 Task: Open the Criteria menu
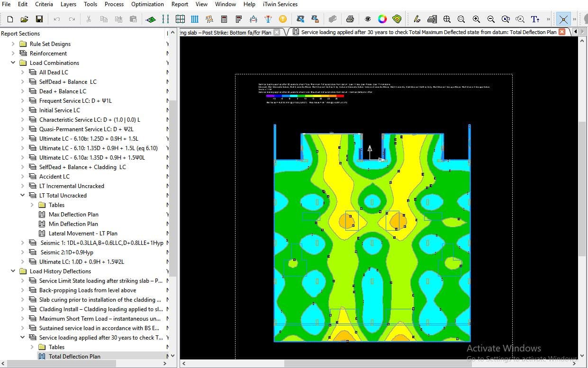(x=44, y=4)
